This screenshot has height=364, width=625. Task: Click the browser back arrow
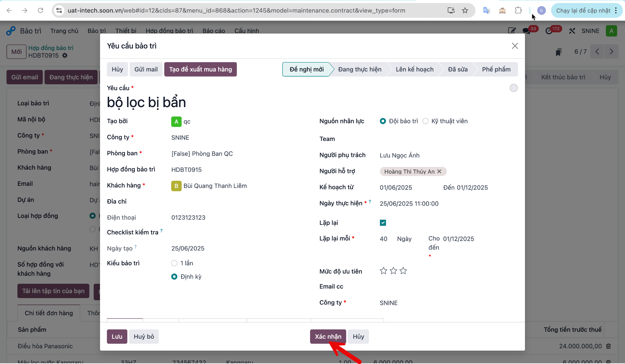point(9,10)
